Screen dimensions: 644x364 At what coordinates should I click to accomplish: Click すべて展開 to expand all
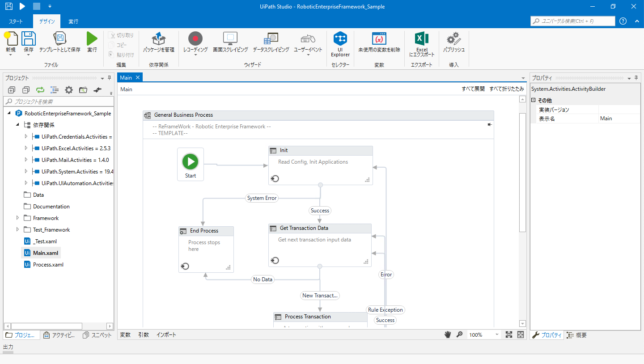473,89
